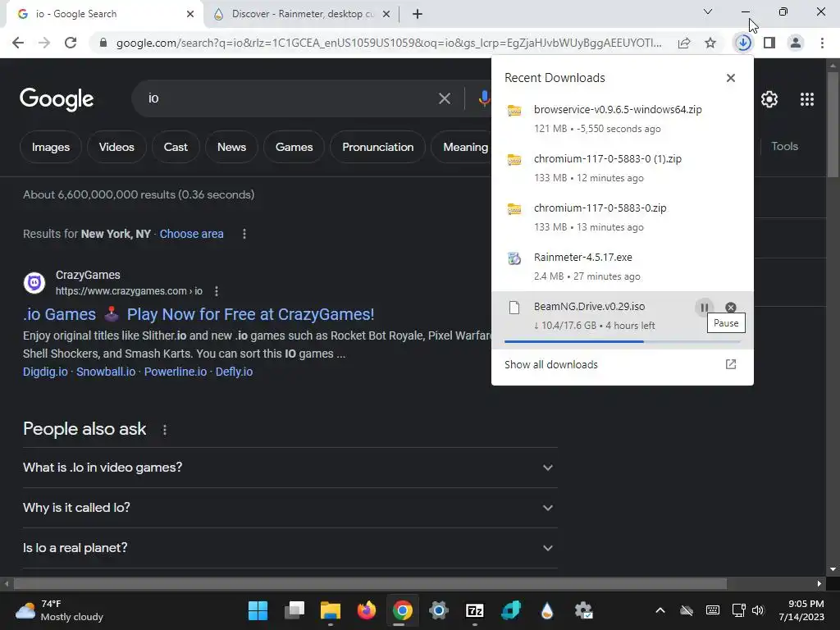The image size is (840, 630).
Task: Bookmark this page with star icon
Action: (x=710, y=43)
